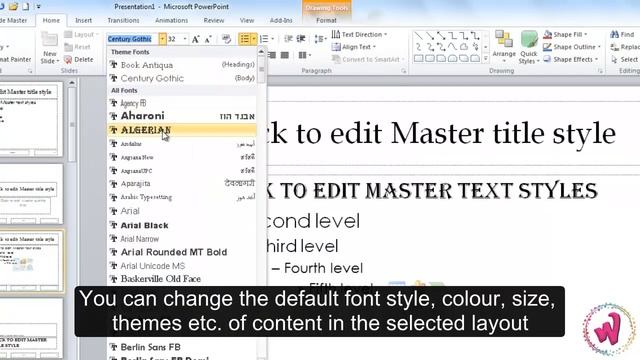Click the Clear Formatting icon
640x360 pixels.
tap(226, 39)
